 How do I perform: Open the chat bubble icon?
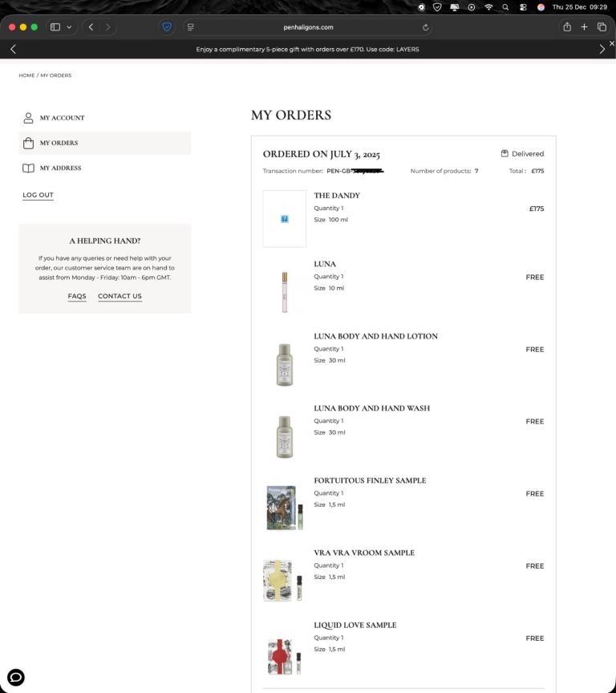click(15, 677)
